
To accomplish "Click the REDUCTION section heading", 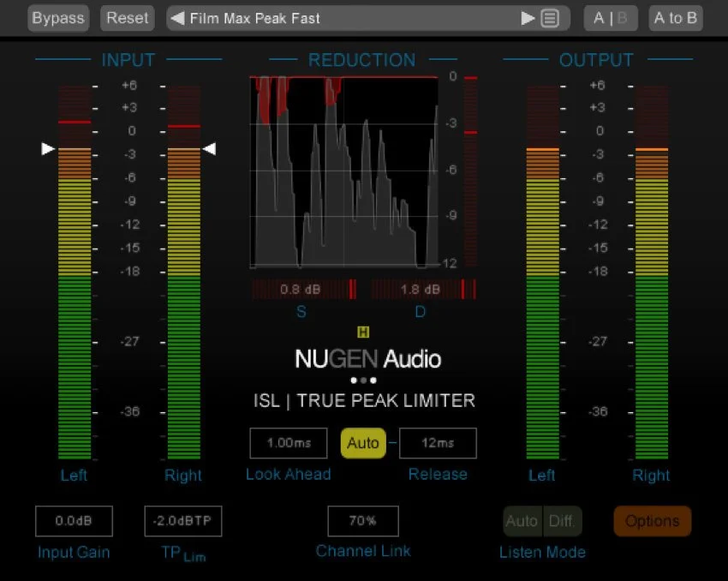I will click(x=361, y=60).
